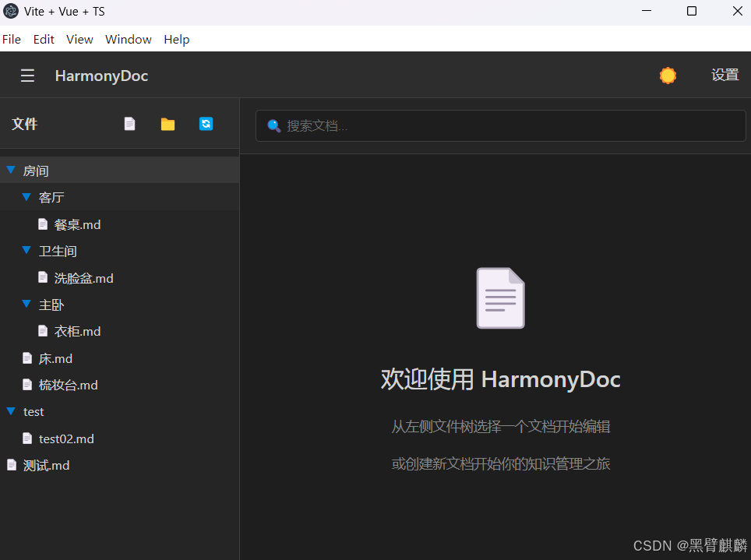Open 设置 settings
751x560 pixels.
725,76
